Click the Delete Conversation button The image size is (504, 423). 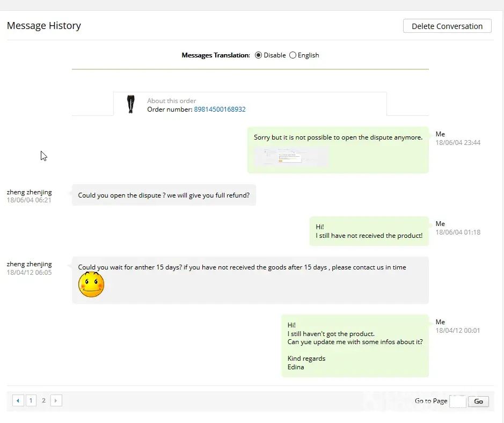pos(447,26)
